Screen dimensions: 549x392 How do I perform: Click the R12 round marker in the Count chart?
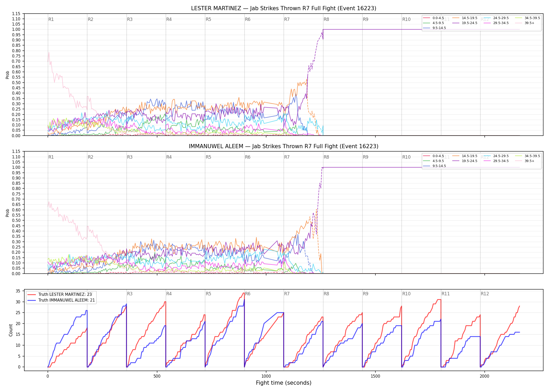pos(485,294)
